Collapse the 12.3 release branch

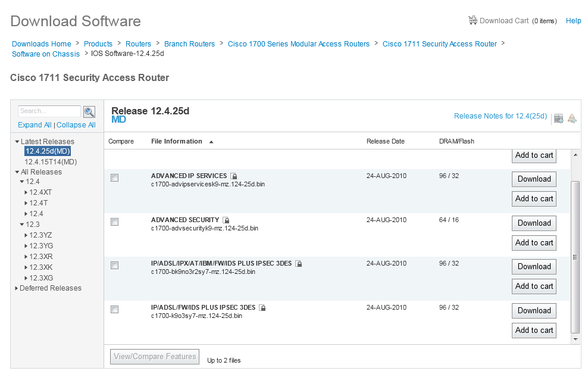pyautogui.click(x=22, y=225)
